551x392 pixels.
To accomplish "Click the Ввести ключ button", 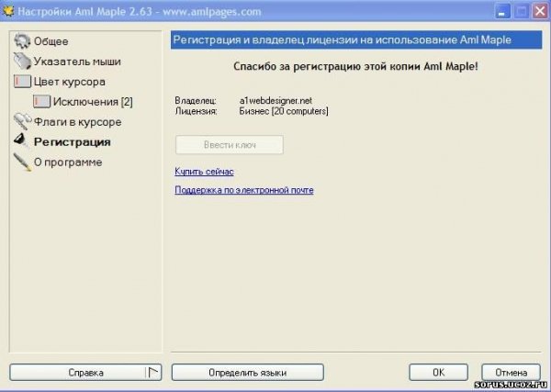I will coord(230,145).
